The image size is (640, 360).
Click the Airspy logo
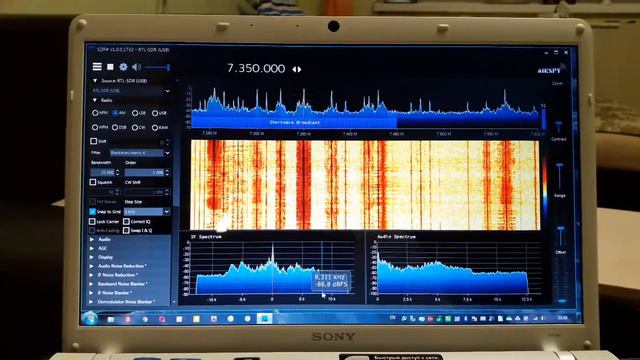tap(551, 69)
